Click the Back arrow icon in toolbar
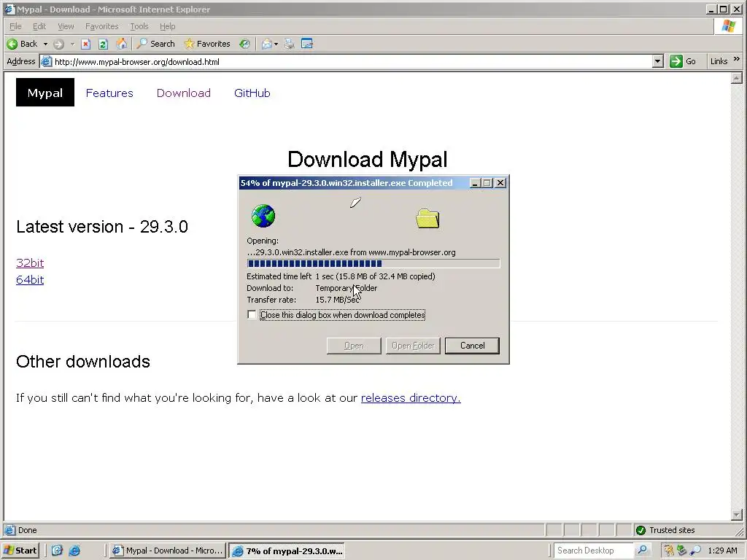The width and height of the screenshot is (747, 560). (12, 44)
